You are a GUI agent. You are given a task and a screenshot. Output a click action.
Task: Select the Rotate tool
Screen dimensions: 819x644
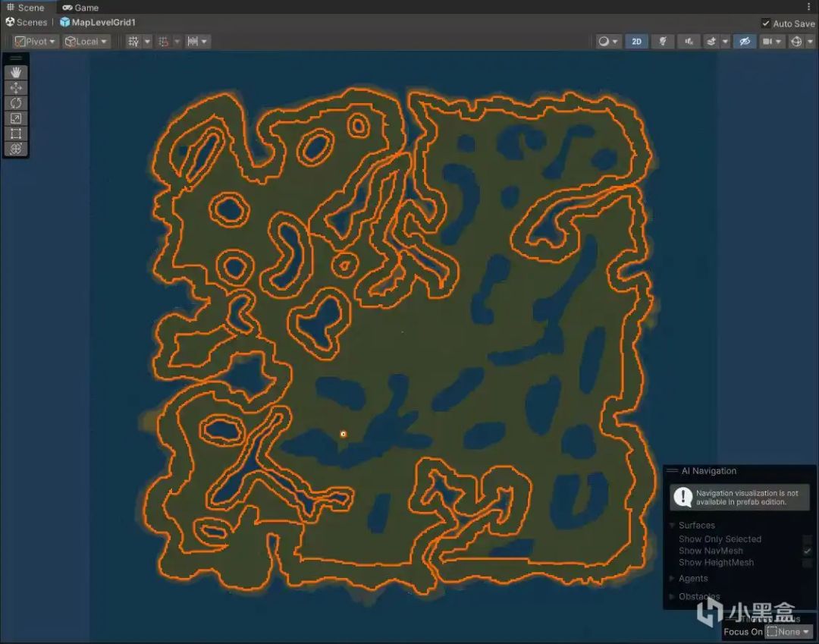(16, 103)
